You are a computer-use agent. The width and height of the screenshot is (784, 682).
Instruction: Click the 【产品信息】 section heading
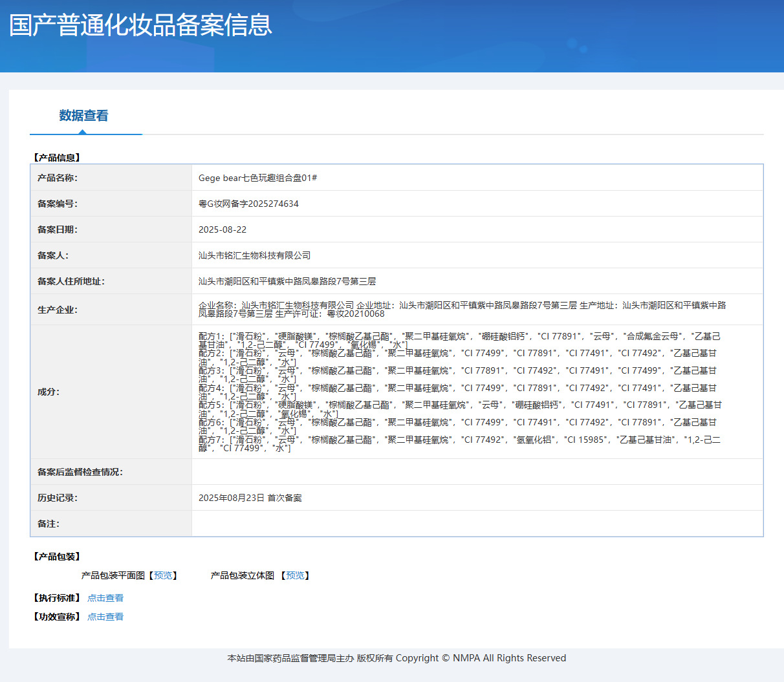coord(57,158)
